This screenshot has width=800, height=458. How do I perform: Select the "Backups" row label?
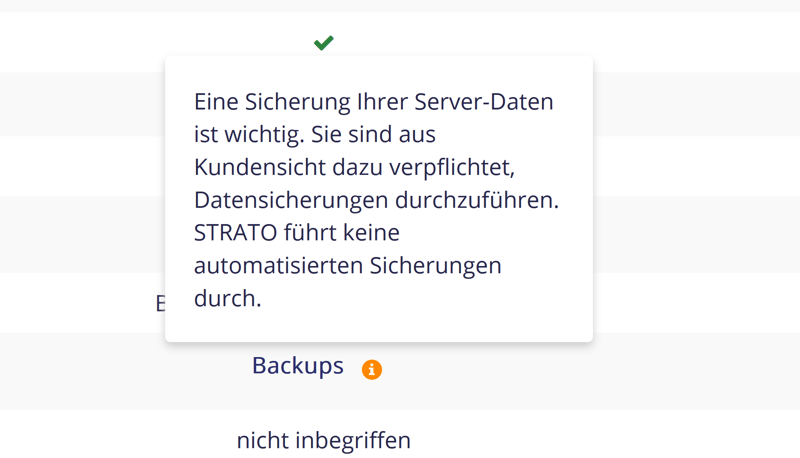click(298, 366)
